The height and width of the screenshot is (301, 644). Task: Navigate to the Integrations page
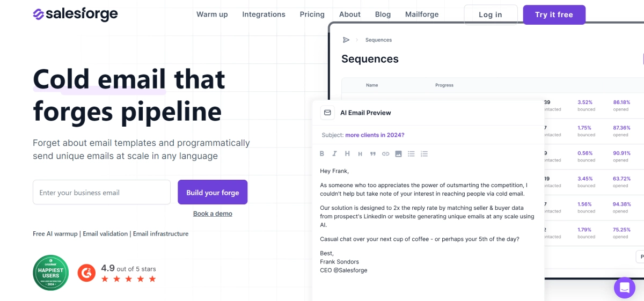click(264, 14)
